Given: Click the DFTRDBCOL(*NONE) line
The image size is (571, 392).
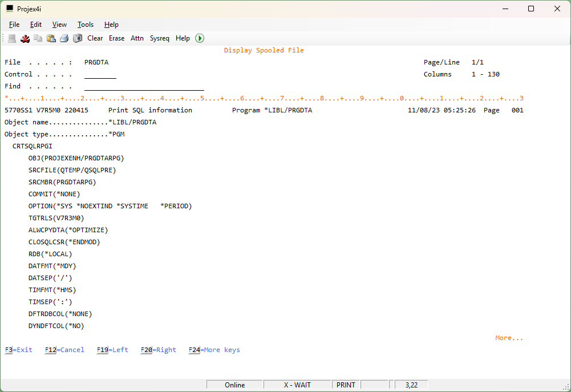Looking at the screenshot, I should (x=60, y=314).
